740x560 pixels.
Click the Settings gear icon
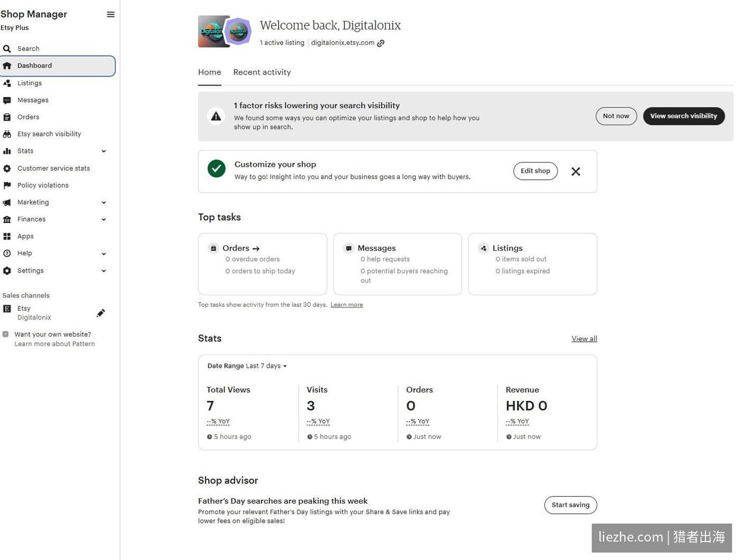click(7, 270)
